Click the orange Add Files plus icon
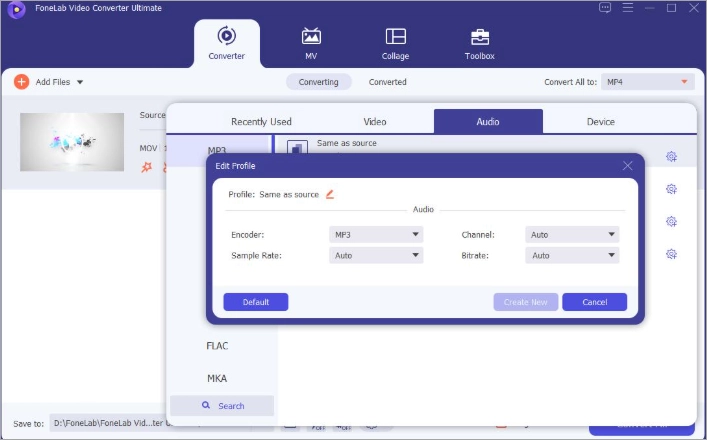This screenshot has height=440, width=707. click(x=21, y=82)
